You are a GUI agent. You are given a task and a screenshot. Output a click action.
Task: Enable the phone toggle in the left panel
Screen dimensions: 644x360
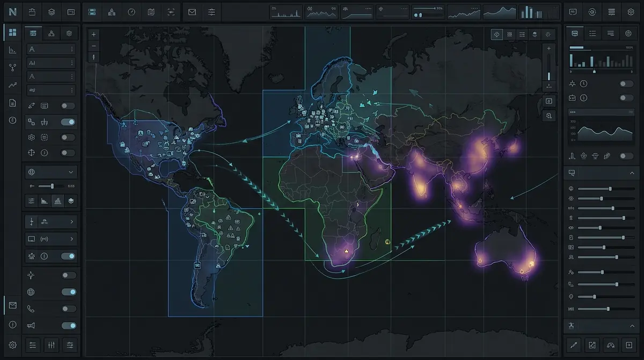pyautogui.click(x=69, y=309)
